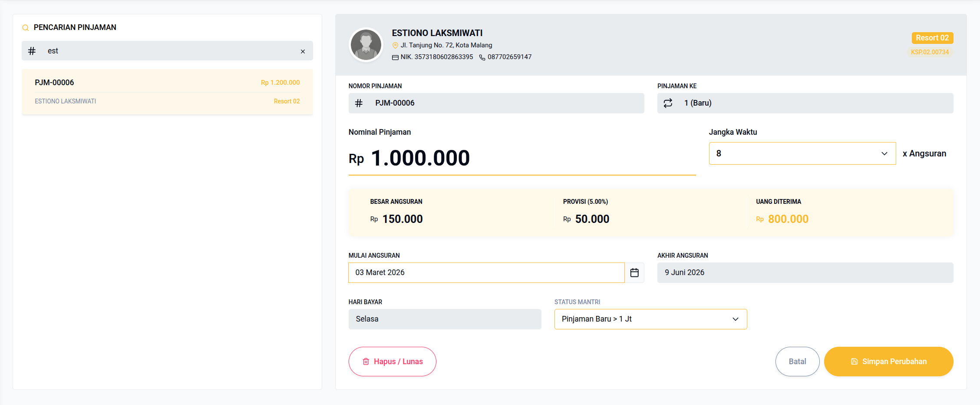Click the phone icon next to 087702659147

pyautogui.click(x=482, y=57)
